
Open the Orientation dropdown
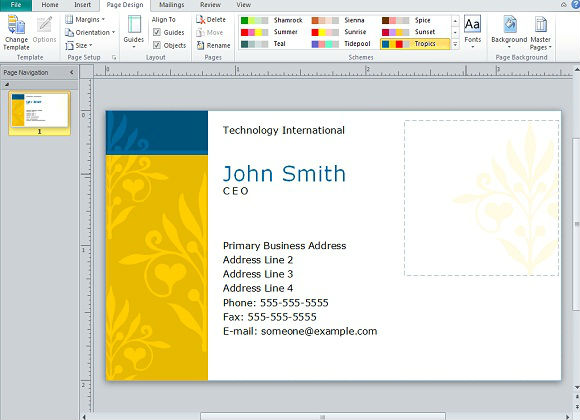pos(90,33)
